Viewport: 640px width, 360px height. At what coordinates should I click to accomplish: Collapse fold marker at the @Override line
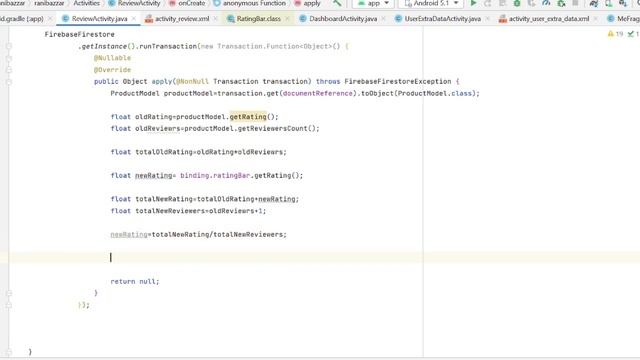[x=9, y=70]
